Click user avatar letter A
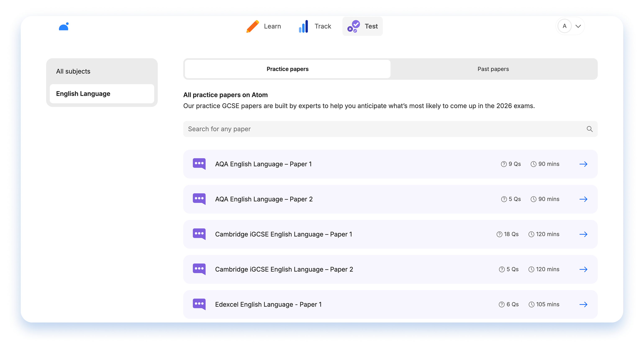The width and height of the screenshot is (644, 348). (564, 26)
